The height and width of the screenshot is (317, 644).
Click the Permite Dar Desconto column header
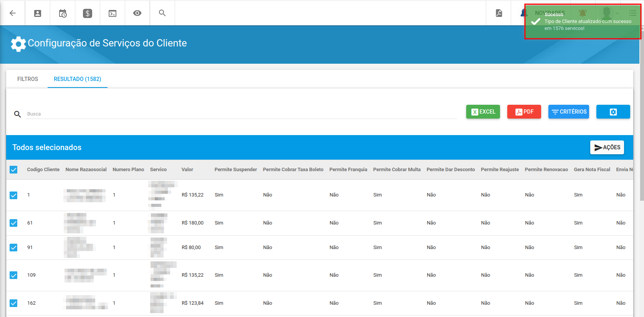(451, 170)
